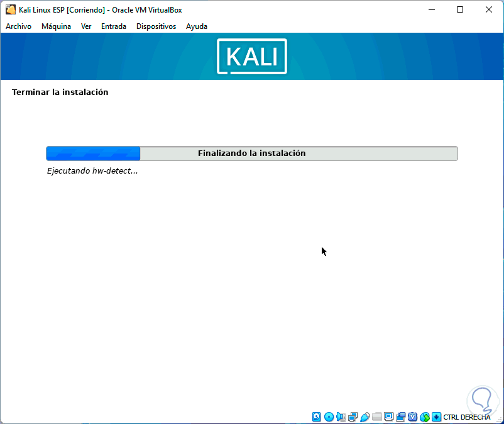
Task: Maximize the VirtualBox window
Action: click(460, 9)
